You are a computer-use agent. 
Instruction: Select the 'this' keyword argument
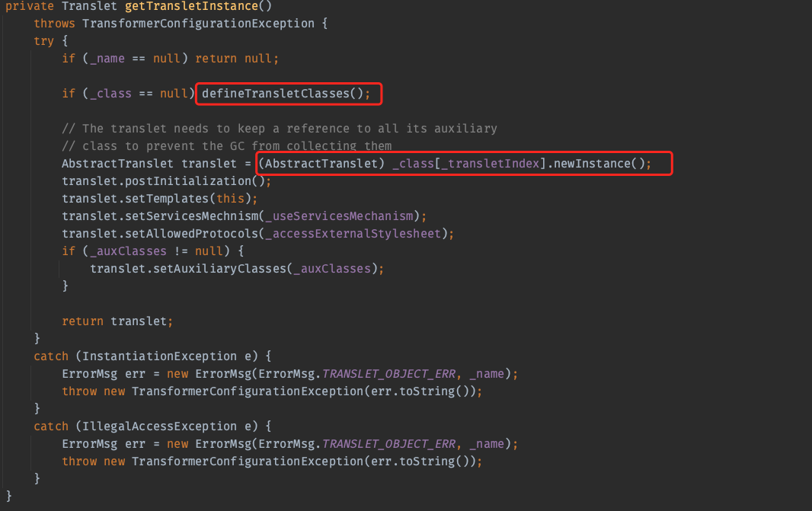[x=227, y=199]
